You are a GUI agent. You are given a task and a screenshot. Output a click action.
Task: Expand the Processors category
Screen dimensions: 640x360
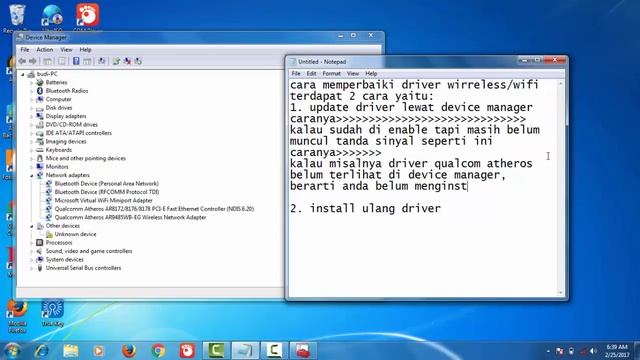click(31, 243)
